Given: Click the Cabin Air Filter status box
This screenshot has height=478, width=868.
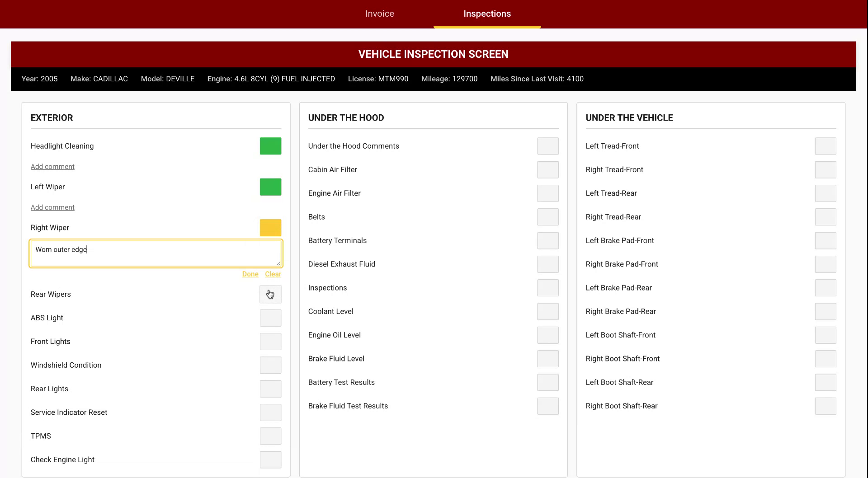Looking at the screenshot, I should 547,169.
